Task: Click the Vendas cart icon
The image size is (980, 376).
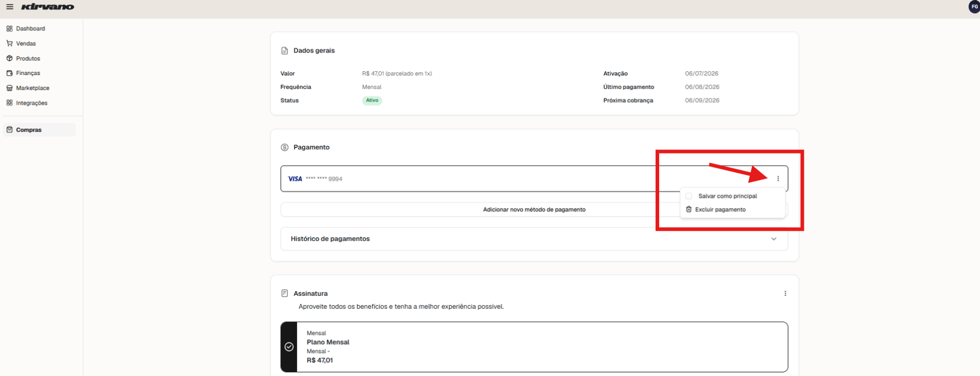Action: click(x=9, y=43)
